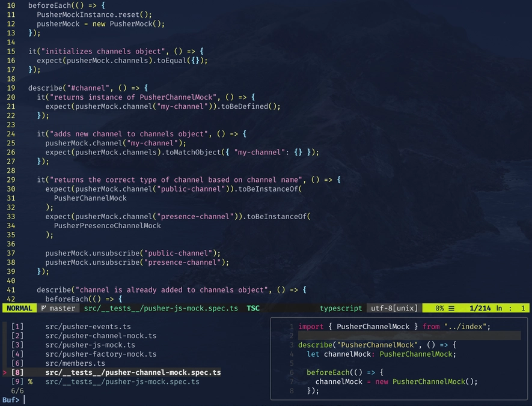Select buffer src/pusher-channel-mock.ts in list
532x406 pixels.
pyautogui.click(x=100, y=336)
